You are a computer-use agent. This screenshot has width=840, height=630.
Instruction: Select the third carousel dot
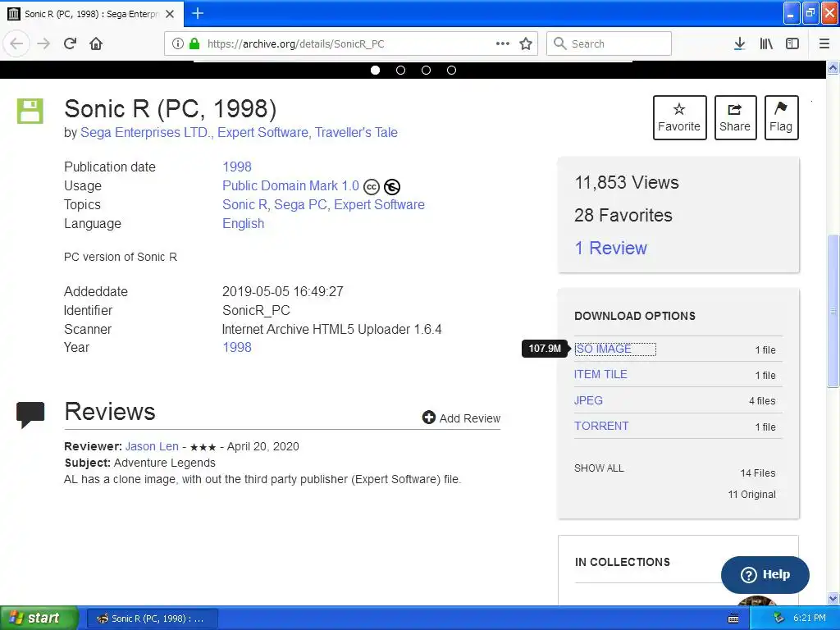pos(426,71)
